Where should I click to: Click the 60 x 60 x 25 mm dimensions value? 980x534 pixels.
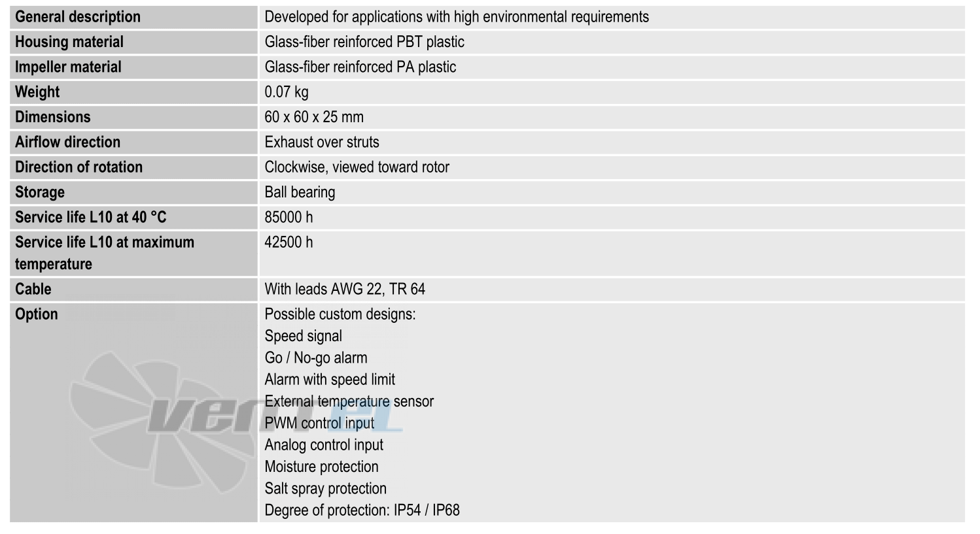click(314, 117)
